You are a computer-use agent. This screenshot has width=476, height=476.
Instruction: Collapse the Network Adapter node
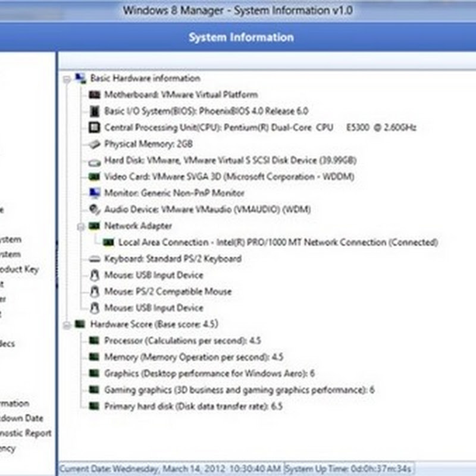81,227
